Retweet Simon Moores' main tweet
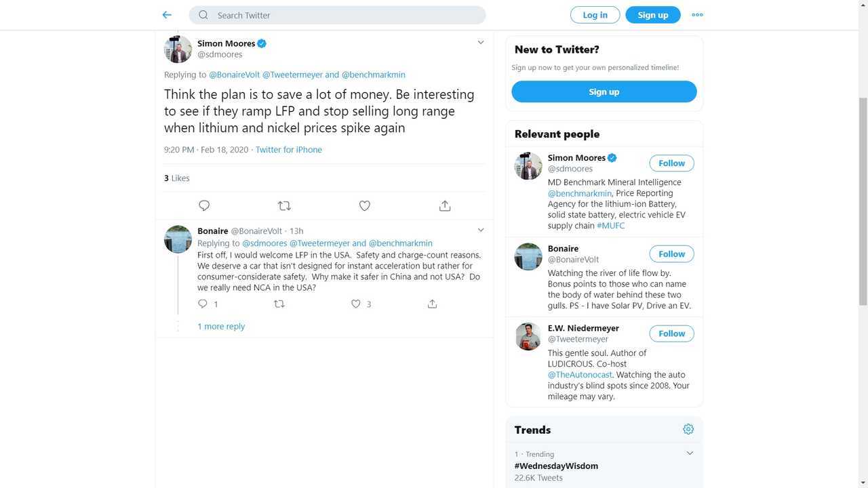 (284, 205)
